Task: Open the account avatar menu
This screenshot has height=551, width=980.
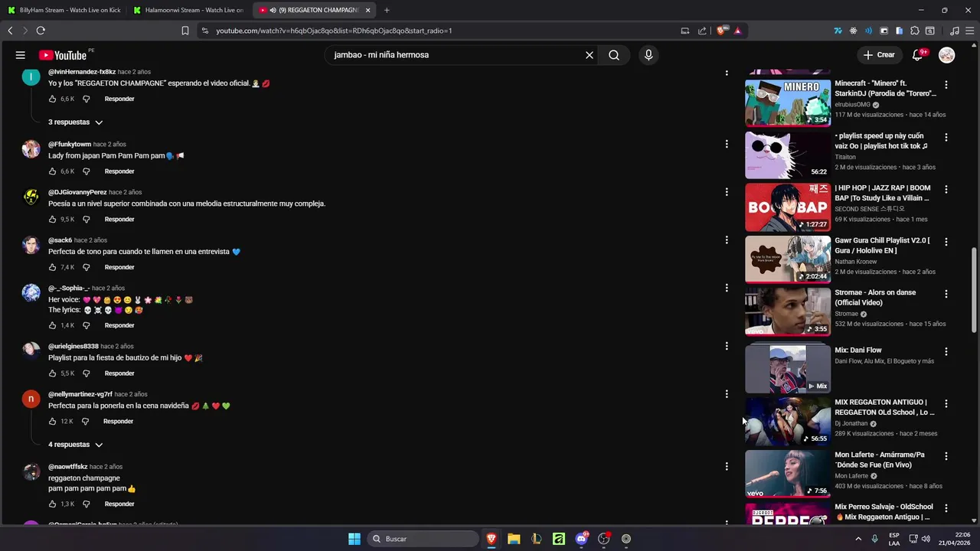Action: [x=947, y=55]
